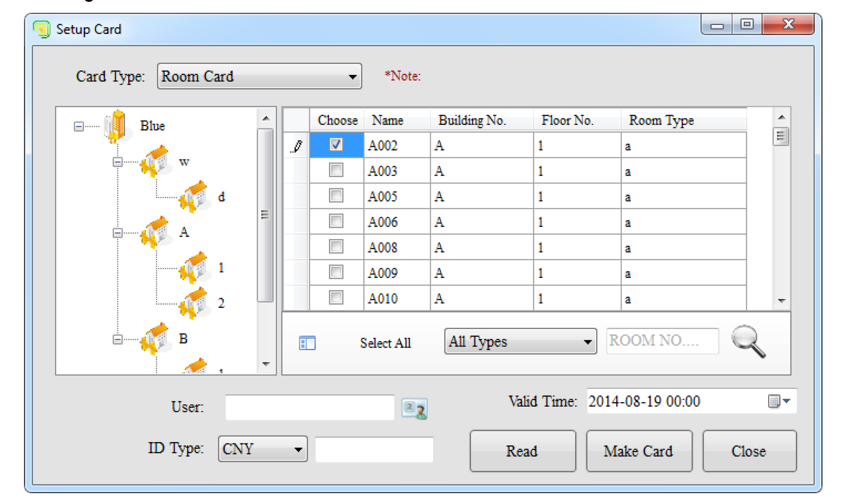
Task: Open the All Types room filter dropdown
Action: (x=520, y=341)
